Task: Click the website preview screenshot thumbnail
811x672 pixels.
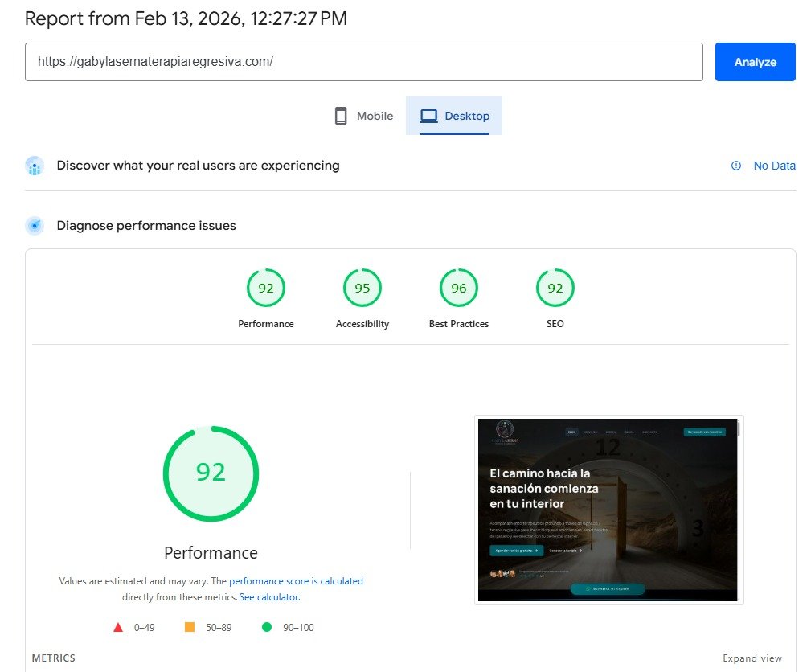Action: click(x=609, y=508)
